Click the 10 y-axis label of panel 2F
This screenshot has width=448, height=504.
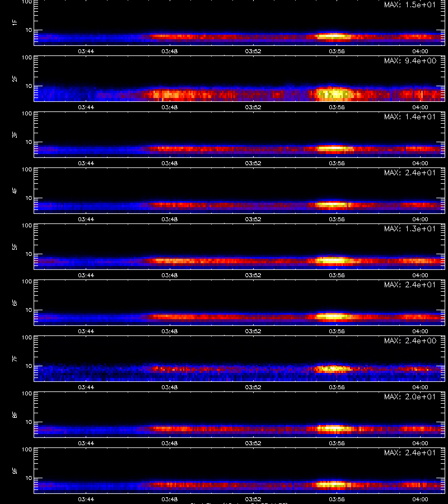[x=29, y=86]
